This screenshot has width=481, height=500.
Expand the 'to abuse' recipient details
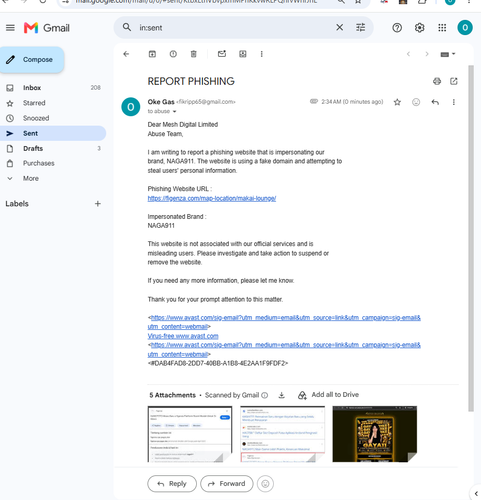[x=174, y=112]
